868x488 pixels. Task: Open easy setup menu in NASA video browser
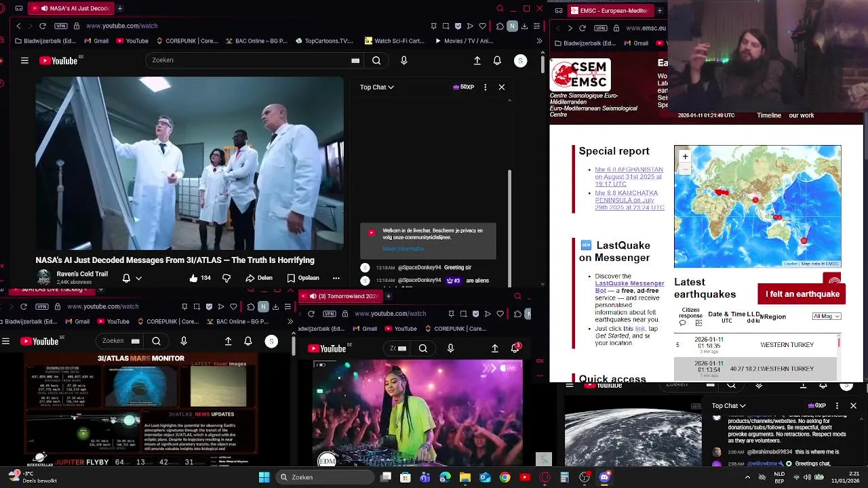[536, 26]
